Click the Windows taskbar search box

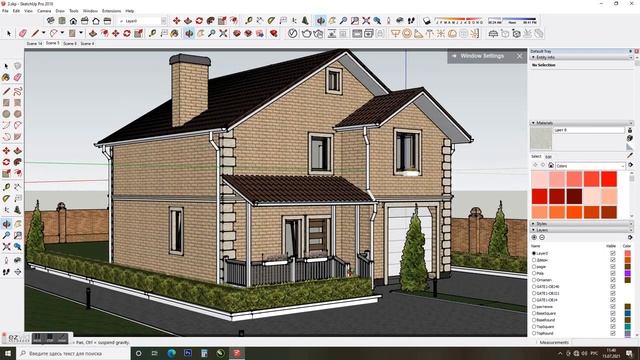pyautogui.click(x=73, y=353)
